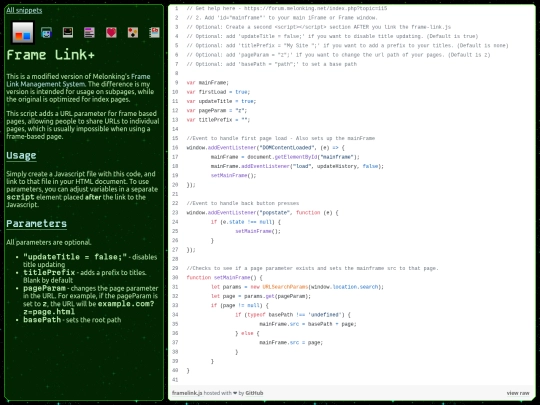Click the 'var mainFrame;' code line
The height and width of the screenshot is (405, 540).
[x=208, y=83]
